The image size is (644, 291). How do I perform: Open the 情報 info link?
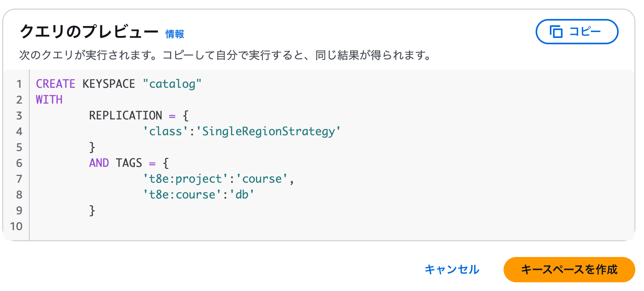(x=175, y=34)
